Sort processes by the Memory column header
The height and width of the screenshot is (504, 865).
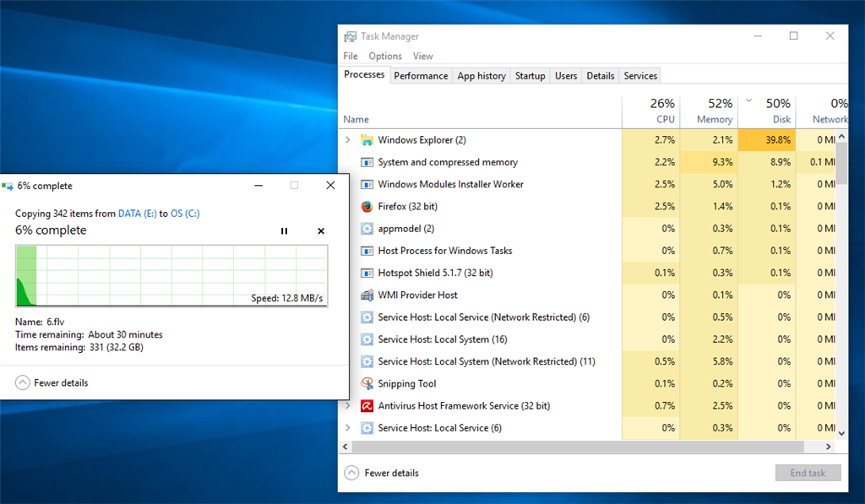709,111
